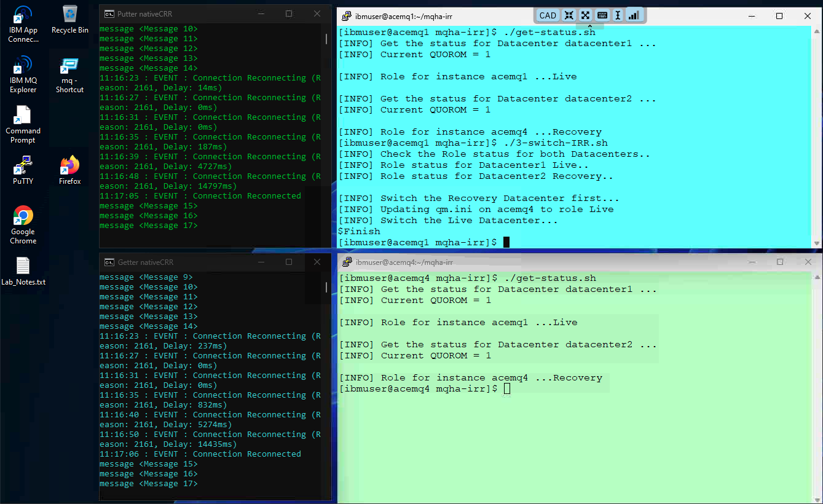The image size is (823, 504).
Task: Click 'acemq4 ...Recovery' line in acemq1 terminal
Action: pos(470,132)
